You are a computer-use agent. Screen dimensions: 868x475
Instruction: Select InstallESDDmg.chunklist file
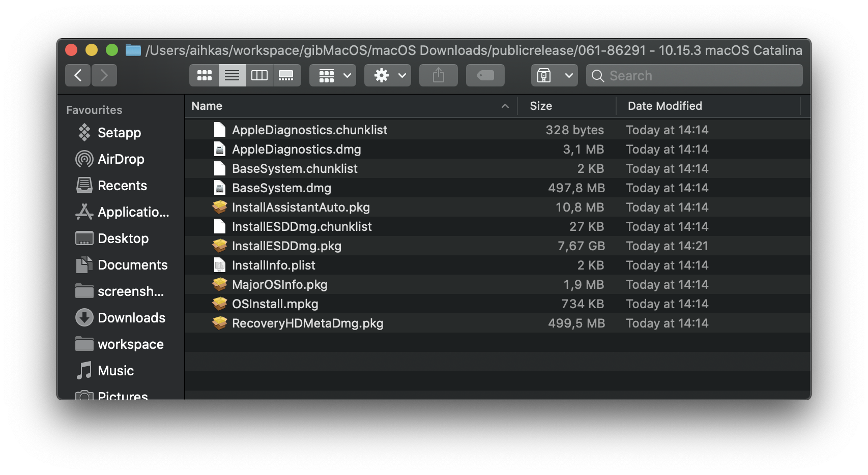(498, 226)
